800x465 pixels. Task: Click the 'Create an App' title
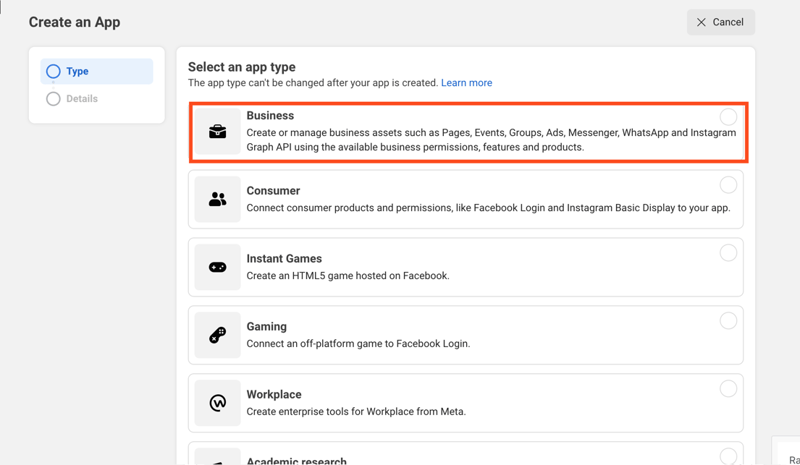(74, 22)
